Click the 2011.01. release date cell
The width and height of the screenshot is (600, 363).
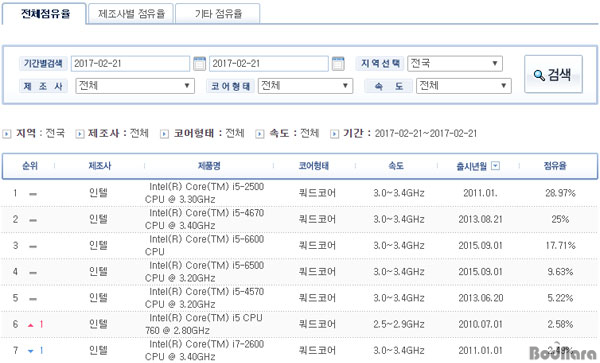481,193
